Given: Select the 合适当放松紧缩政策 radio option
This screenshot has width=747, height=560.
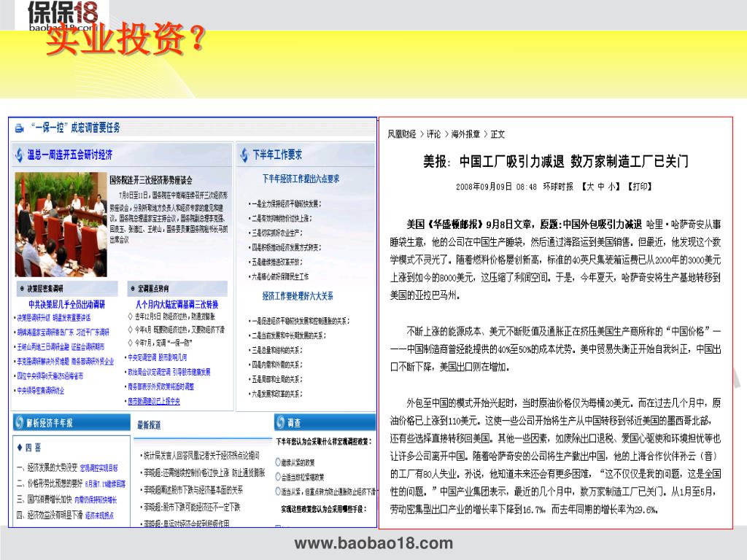Looking at the screenshot, I should [278, 477].
